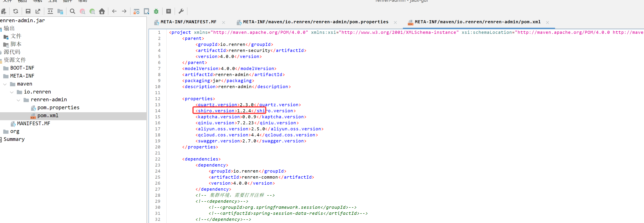
Task: Open text search with magnifier icon
Action: tap(73, 11)
